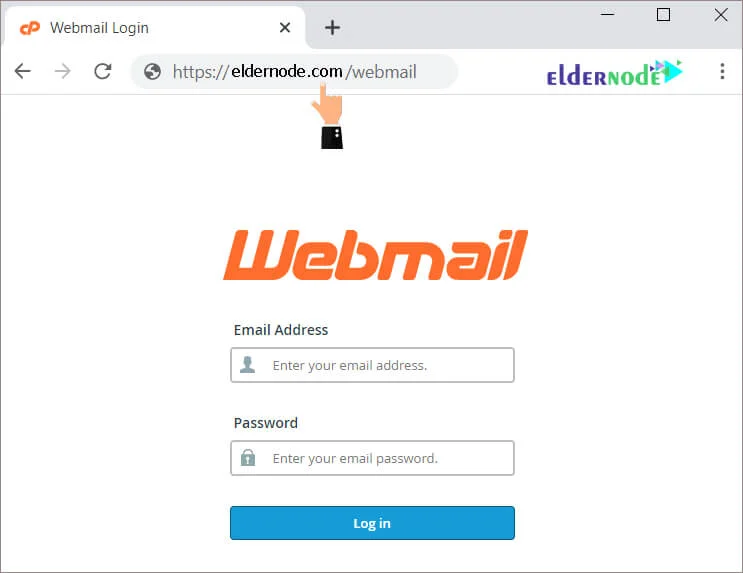Close the Webmail Login tab
The width and height of the screenshot is (743, 573).
click(x=285, y=27)
